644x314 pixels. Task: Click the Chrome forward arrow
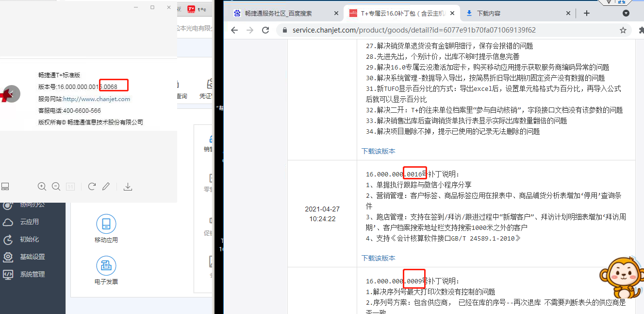click(x=250, y=30)
